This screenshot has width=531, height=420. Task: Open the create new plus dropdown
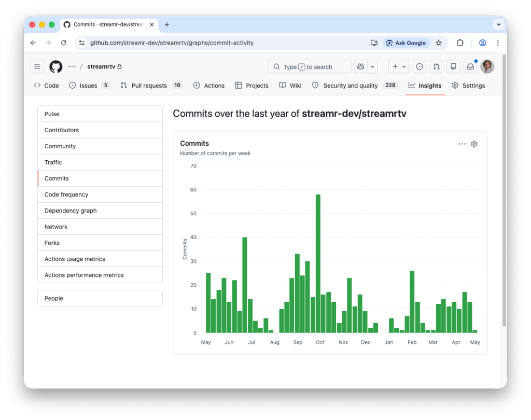click(x=399, y=67)
